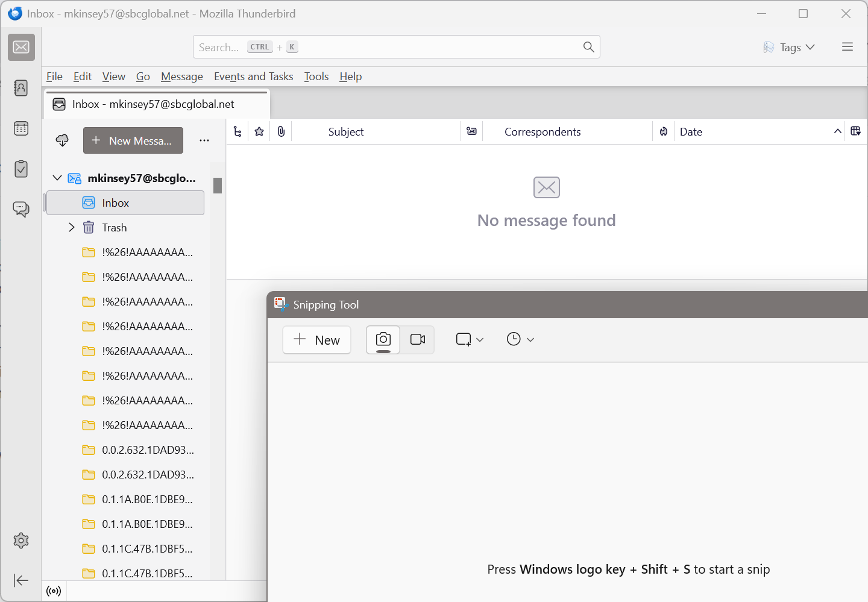This screenshot has height=602, width=868.
Task: Open the Tools menu
Action: click(x=316, y=77)
